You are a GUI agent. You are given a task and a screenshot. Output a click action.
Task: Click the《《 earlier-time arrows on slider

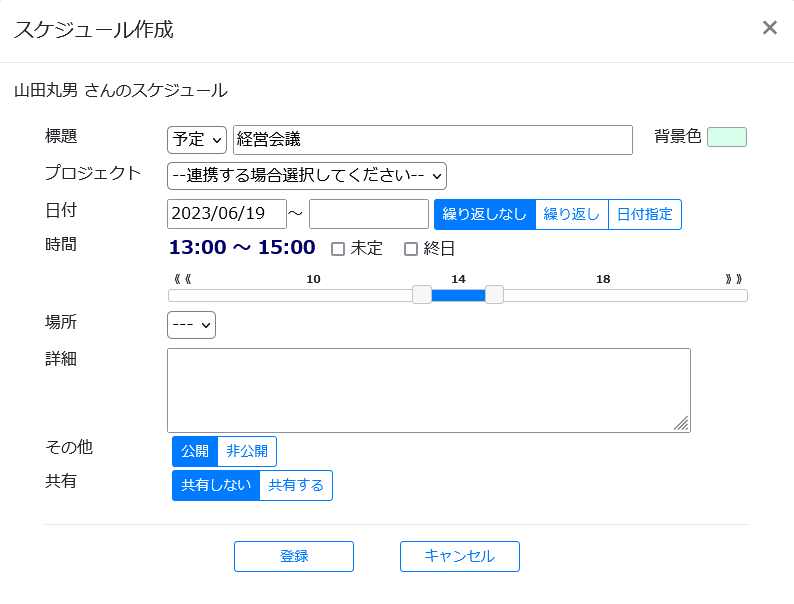(182, 279)
